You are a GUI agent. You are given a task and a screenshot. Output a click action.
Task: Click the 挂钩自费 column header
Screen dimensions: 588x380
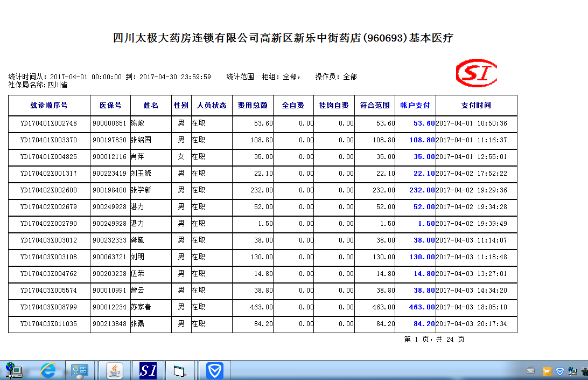click(334, 106)
